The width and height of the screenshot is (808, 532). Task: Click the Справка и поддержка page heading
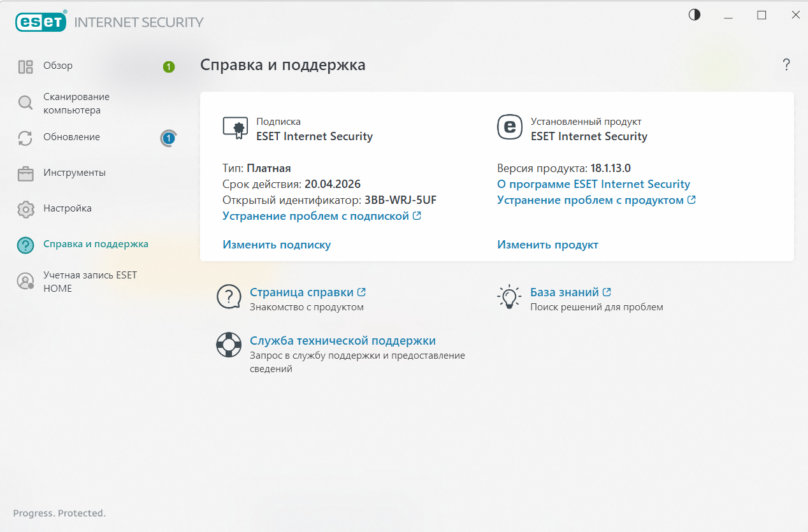[x=283, y=65]
